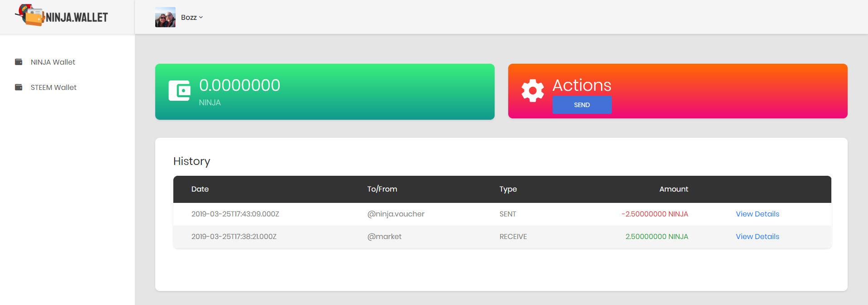Click the gear icon in Actions card

[x=533, y=91]
